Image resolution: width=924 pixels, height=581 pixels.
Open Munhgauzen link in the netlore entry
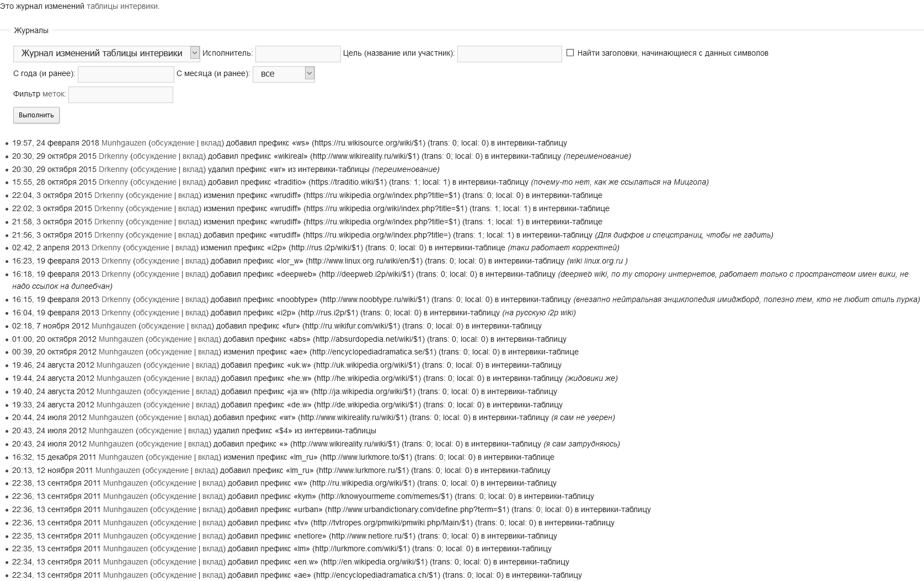(x=125, y=536)
